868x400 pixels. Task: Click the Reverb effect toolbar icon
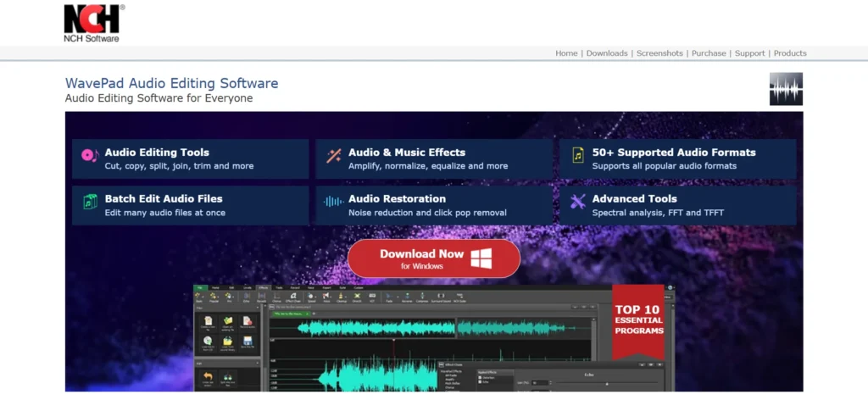tap(262, 296)
